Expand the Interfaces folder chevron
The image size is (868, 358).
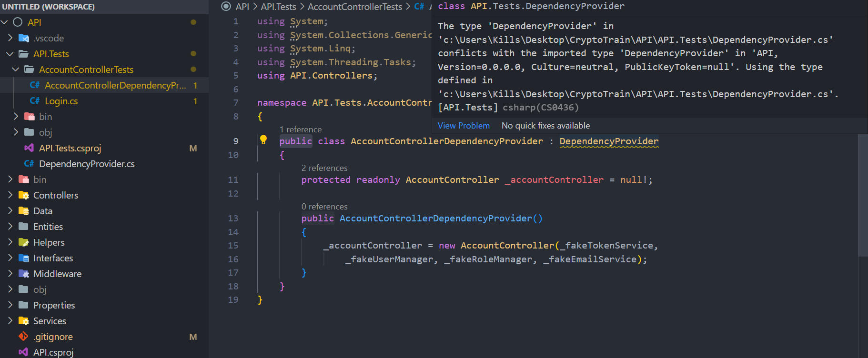coord(10,258)
